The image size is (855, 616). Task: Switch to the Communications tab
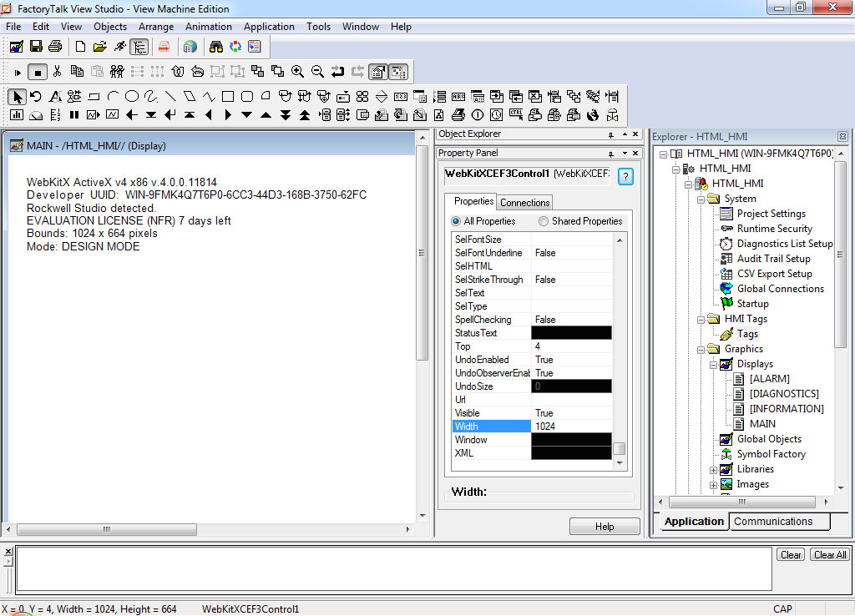click(x=773, y=522)
